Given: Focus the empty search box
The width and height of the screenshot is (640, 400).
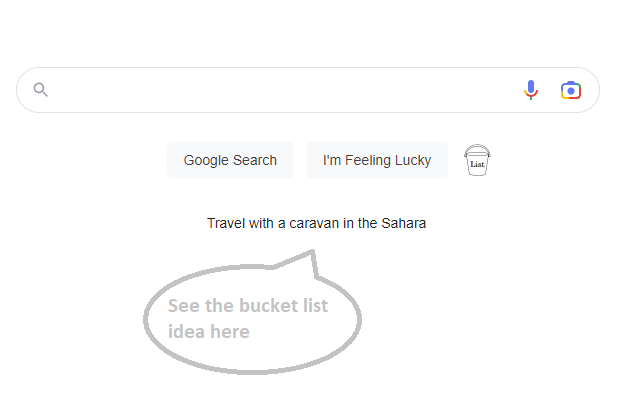Looking at the screenshot, I should point(280,90).
